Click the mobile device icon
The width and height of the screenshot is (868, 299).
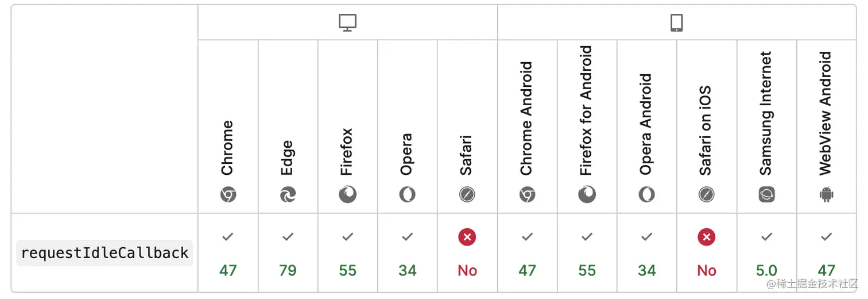[677, 22]
